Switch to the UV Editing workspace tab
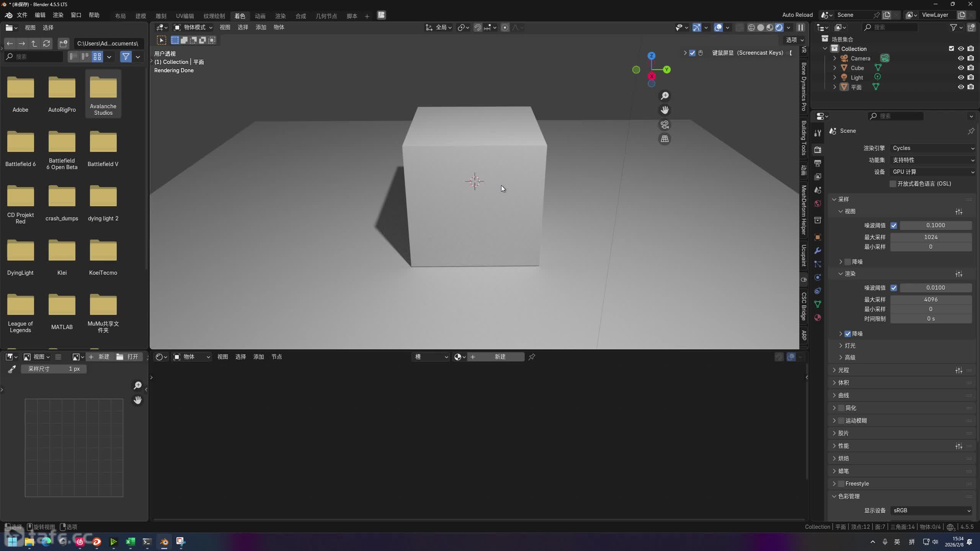 (185, 16)
